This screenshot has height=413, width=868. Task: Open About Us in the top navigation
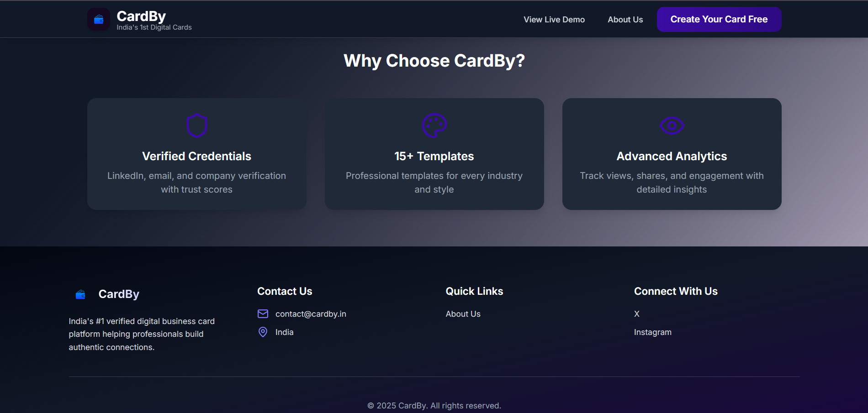click(625, 20)
